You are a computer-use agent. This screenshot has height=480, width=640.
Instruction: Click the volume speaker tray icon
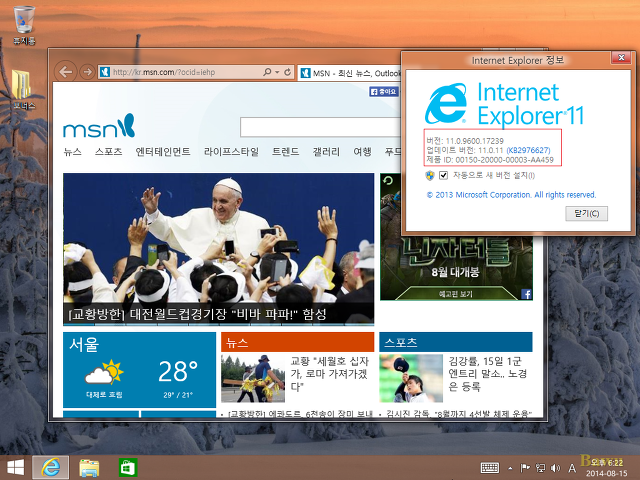[555, 468]
